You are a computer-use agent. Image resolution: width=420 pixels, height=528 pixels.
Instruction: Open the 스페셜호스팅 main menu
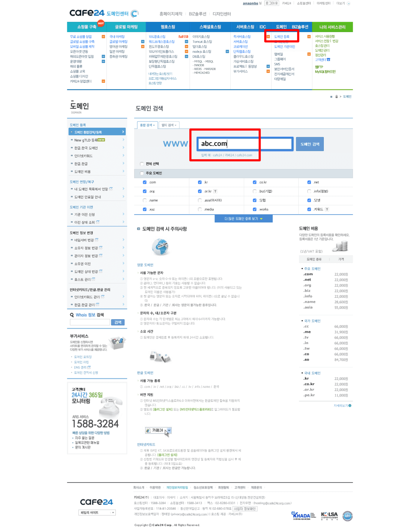[x=210, y=27]
